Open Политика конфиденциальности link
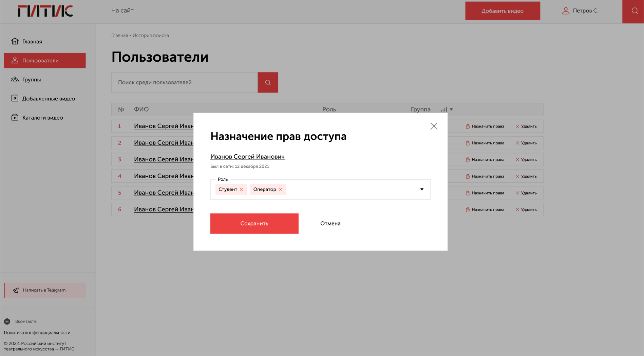The image size is (644, 356). 37,333
